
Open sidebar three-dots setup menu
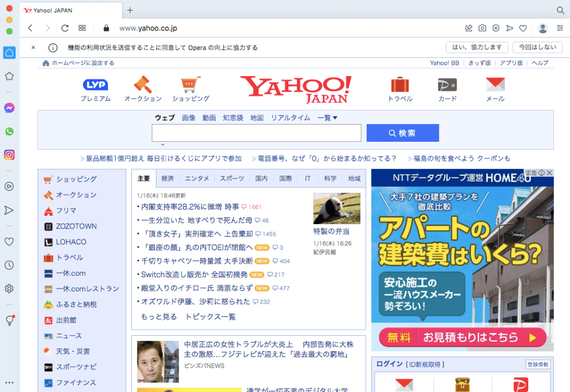(x=9, y=383)
